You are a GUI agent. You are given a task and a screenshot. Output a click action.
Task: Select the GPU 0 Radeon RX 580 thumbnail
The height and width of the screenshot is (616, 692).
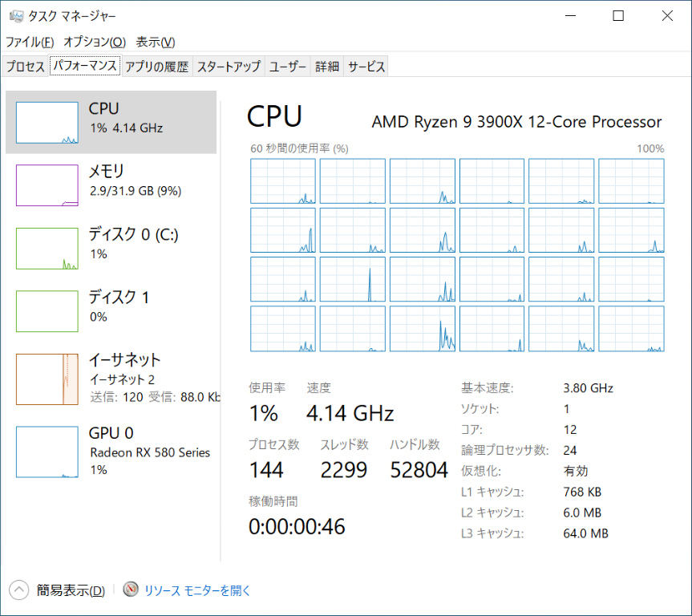[x=47, y=452]
